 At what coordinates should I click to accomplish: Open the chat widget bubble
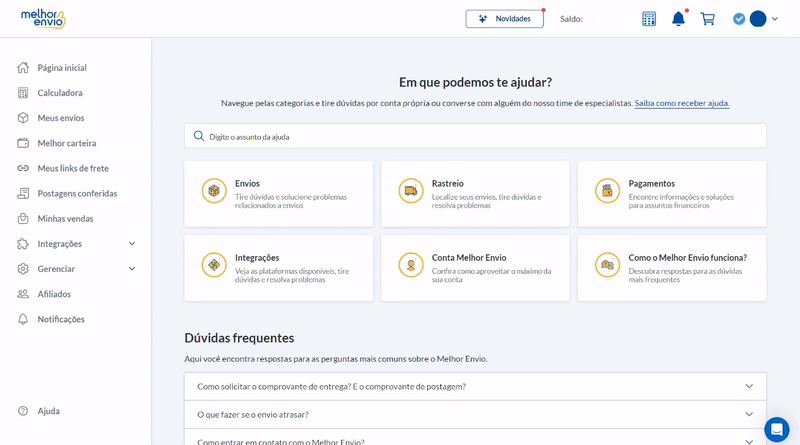pos(777,430)
